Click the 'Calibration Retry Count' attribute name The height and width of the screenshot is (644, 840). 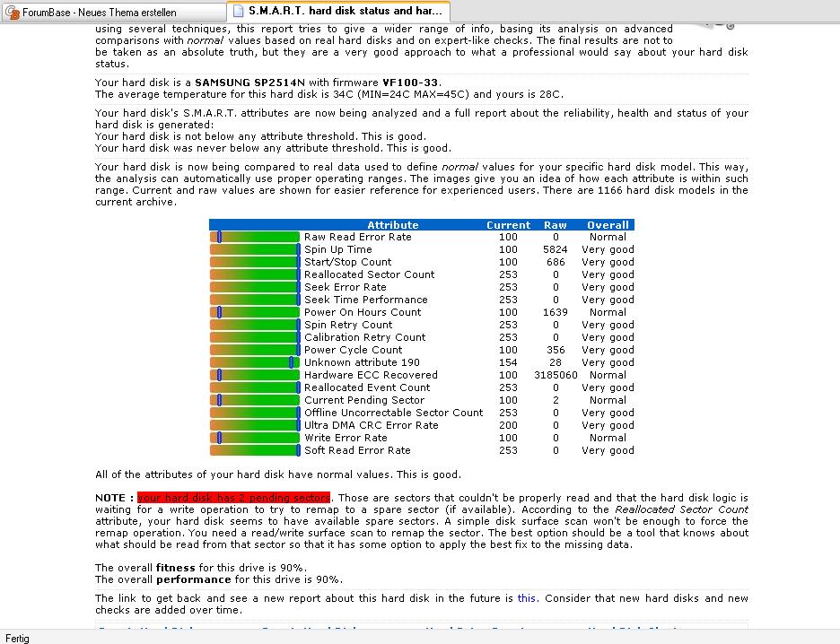pyautogui.click(x=365, y=337)
